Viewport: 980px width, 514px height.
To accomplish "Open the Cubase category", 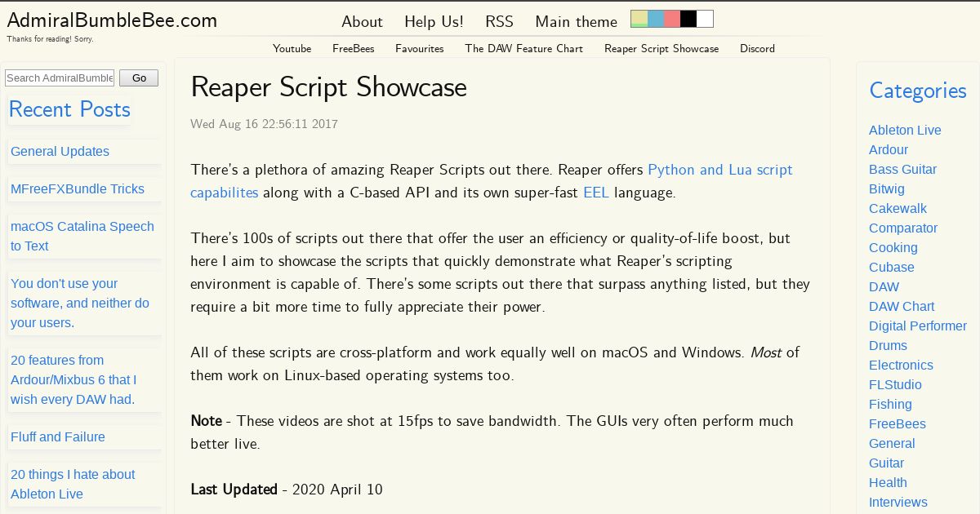I will pyautogui.click(x=892, y=268).
